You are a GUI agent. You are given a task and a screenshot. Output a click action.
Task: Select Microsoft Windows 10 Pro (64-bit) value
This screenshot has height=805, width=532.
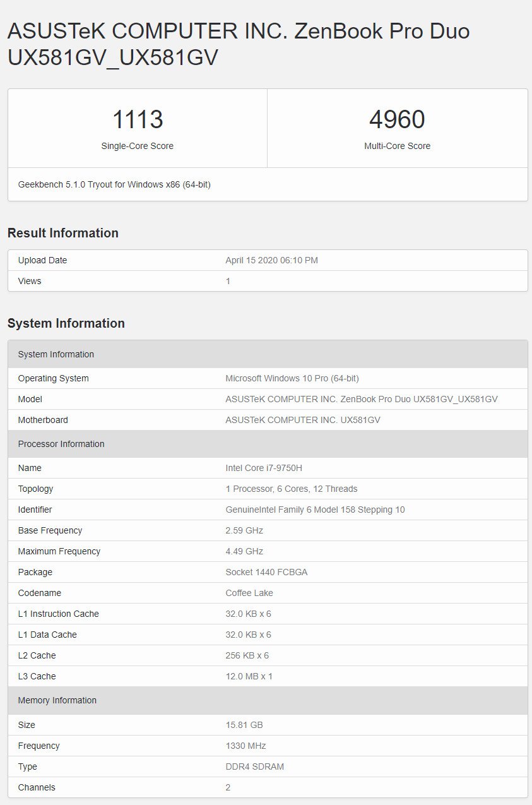point(292,378)
